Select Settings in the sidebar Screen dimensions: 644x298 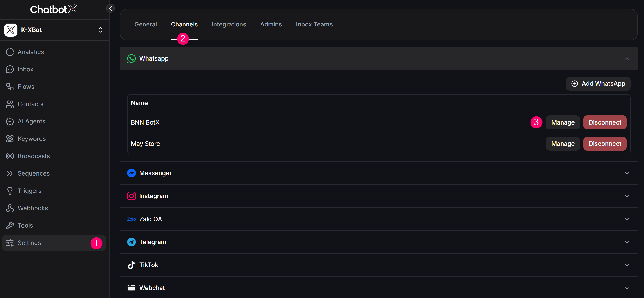tap(54, 243)
